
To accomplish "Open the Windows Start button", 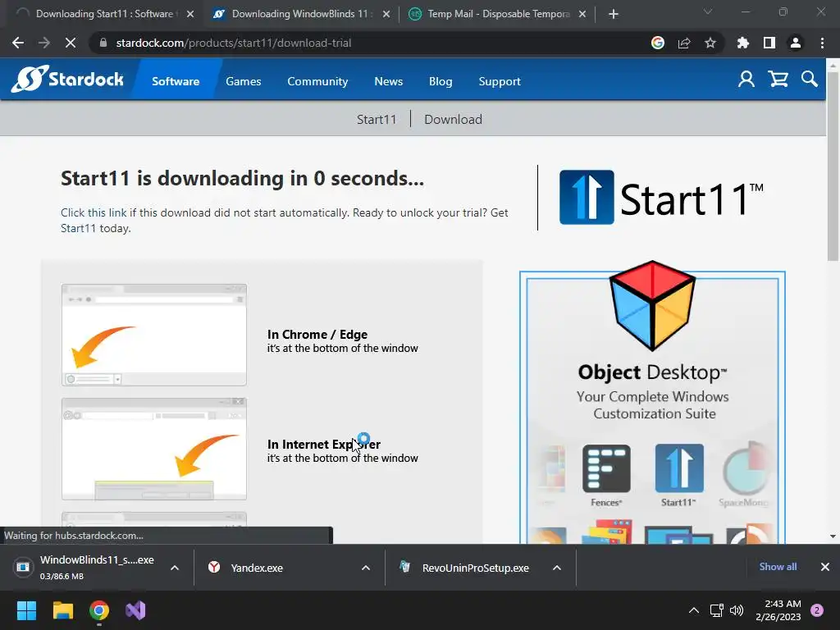I will [26, 610].
